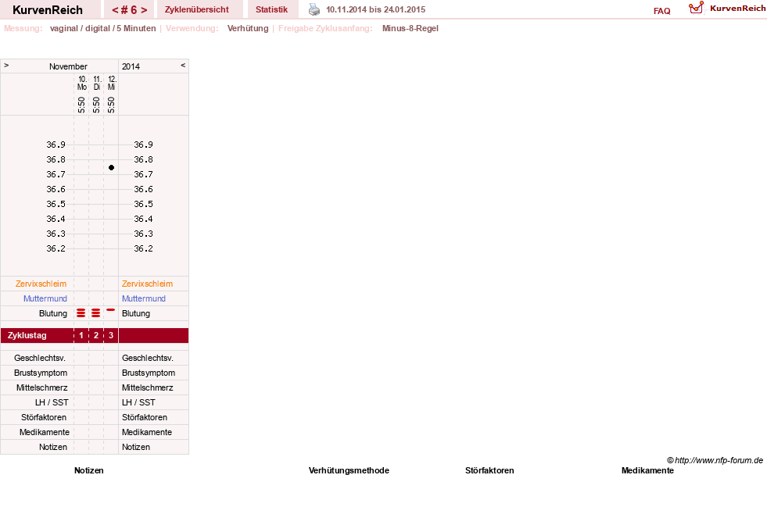
Task: Click the date range 10.11.2014 bis 24.01.2015
Action: click(x=375, y=9)
